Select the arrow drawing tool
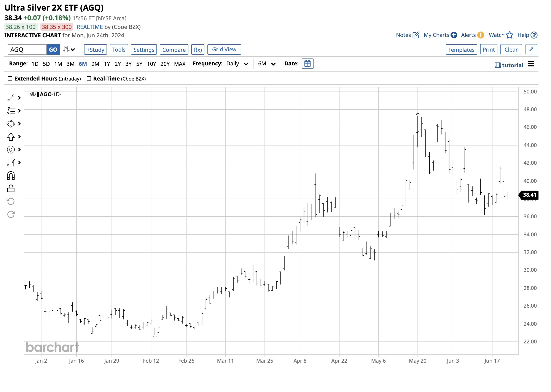Screen dimensions: 551x392 coord(11,137)
